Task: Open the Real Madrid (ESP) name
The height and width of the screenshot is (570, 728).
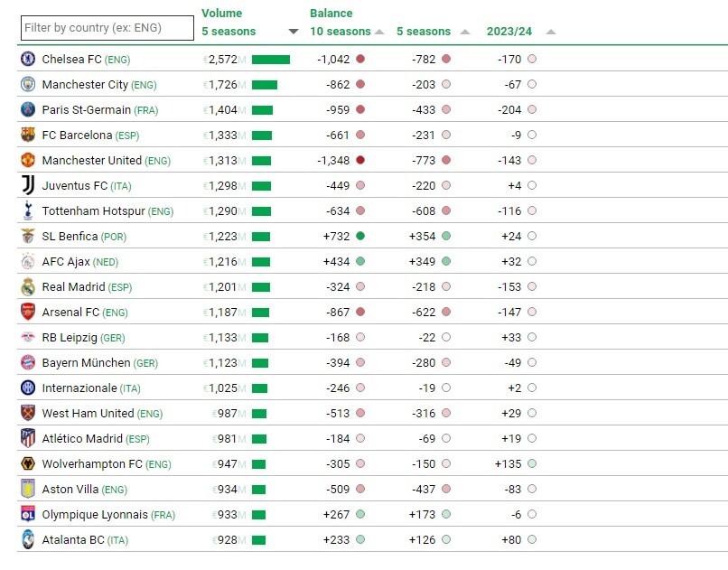Action: click(x=87, y=287)
